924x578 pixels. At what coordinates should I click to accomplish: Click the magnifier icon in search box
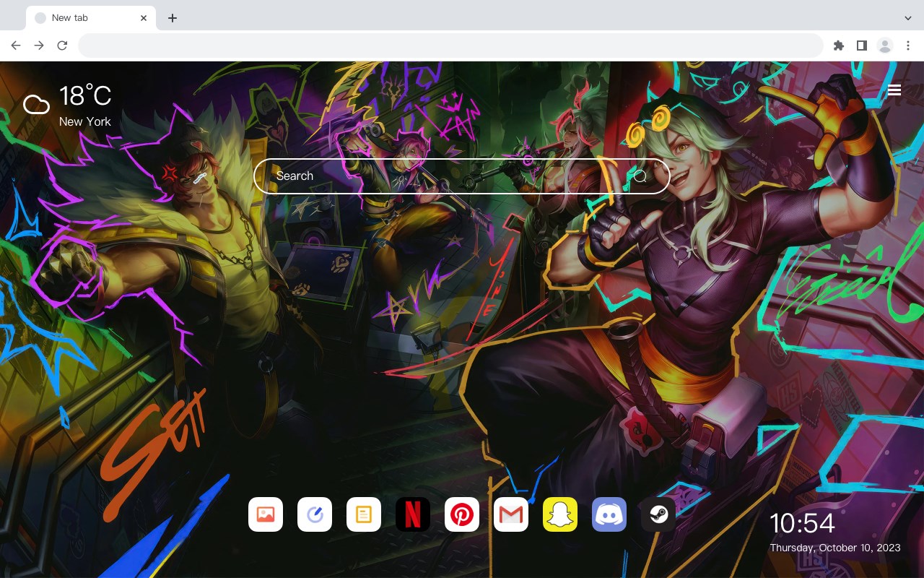pos(640,176)
